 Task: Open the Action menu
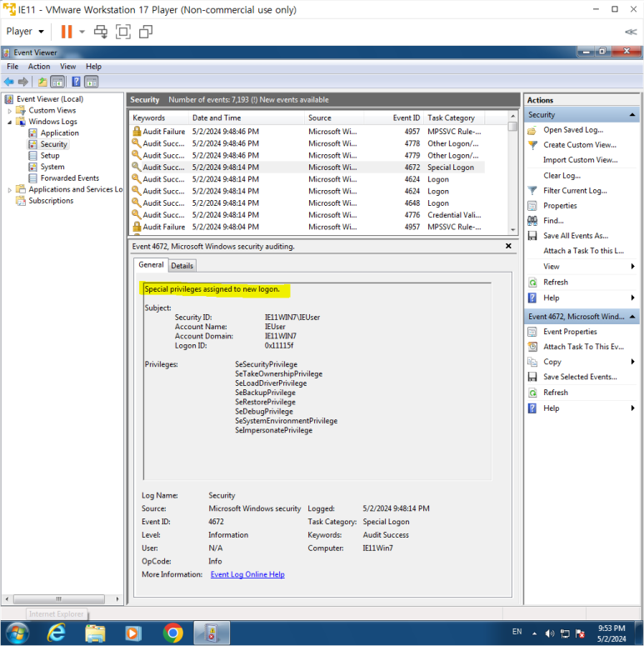(39, 67)
